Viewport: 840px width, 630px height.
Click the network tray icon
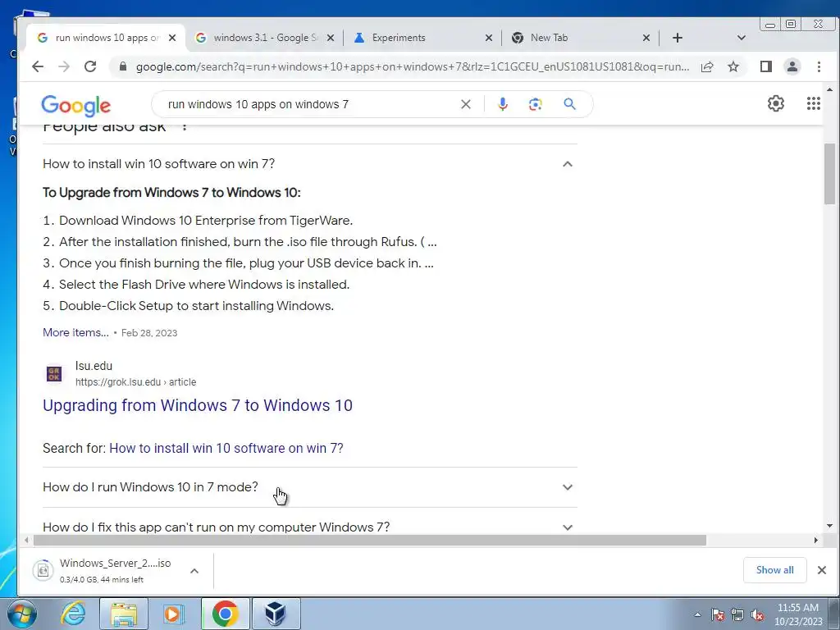click(737, 615)
